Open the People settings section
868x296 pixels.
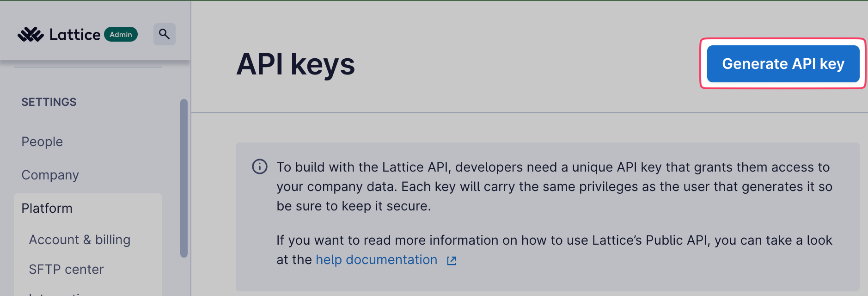pos(42,142)
